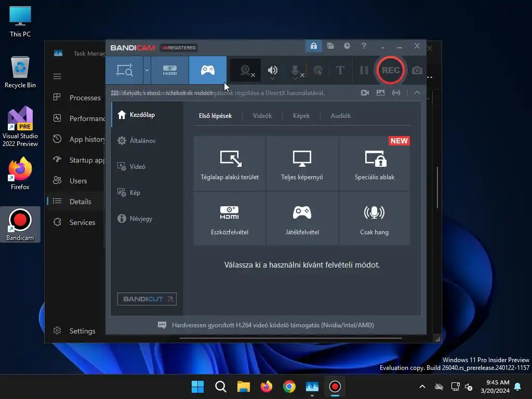
Task: Open the BANDICUT link button
Action: point(147,299)
